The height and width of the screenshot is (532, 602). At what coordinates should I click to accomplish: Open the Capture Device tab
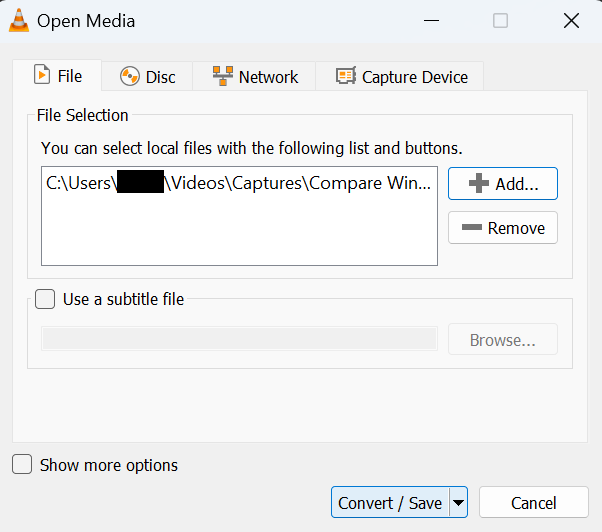(399, 77)
